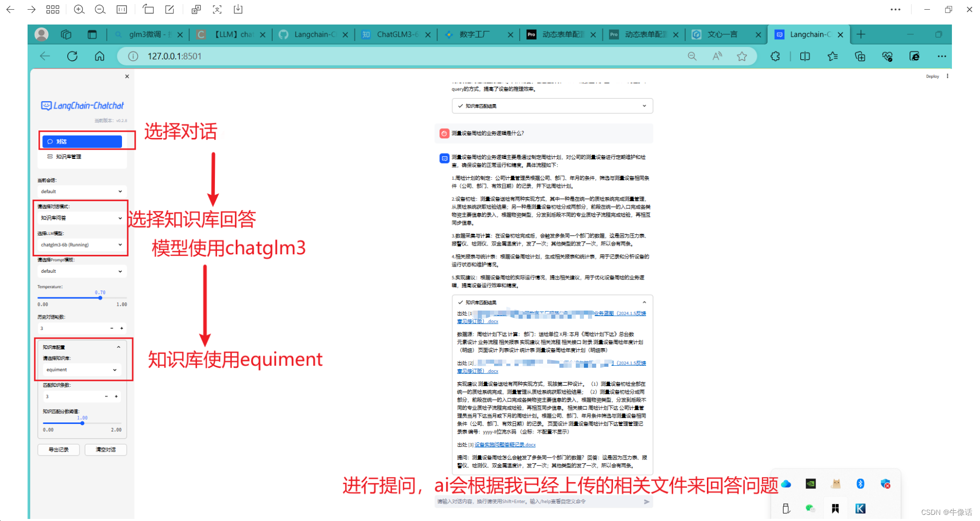Screen dimensions: 980x521
Task: Toggle the browser vertical tabs icon
Action: [x=92, y=34]
